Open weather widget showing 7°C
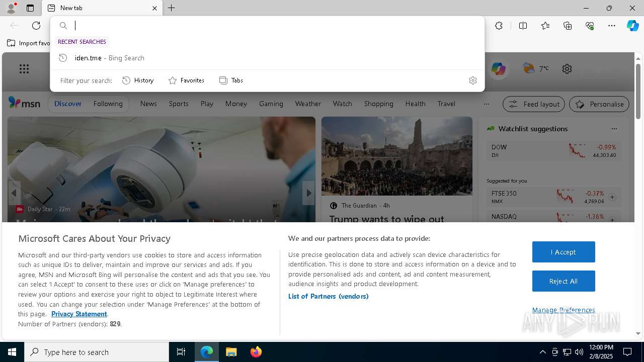Image resolution: width=644 pixels, height=362 pixels. [536, 69]
